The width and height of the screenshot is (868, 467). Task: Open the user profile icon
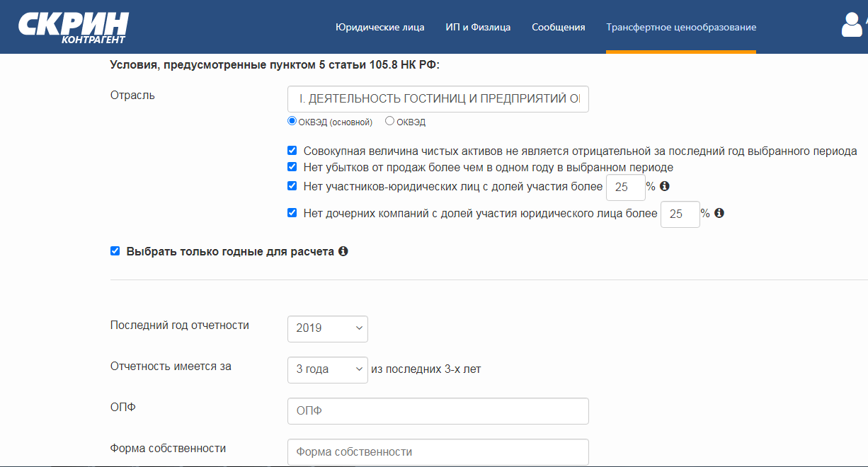coord(852,25)
